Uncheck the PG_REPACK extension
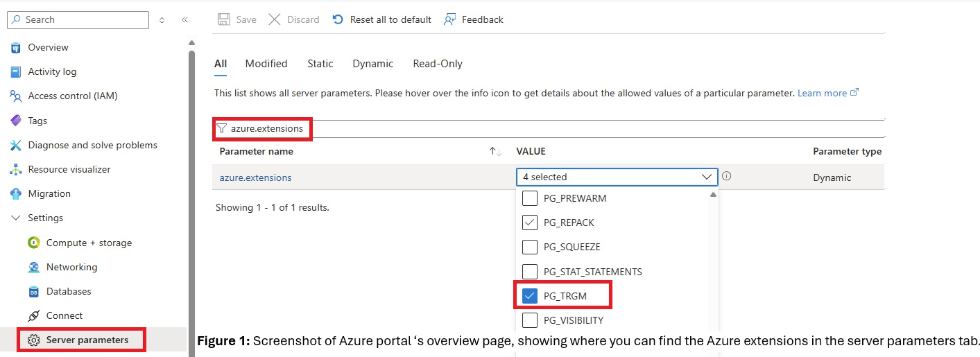 (529, 223)
